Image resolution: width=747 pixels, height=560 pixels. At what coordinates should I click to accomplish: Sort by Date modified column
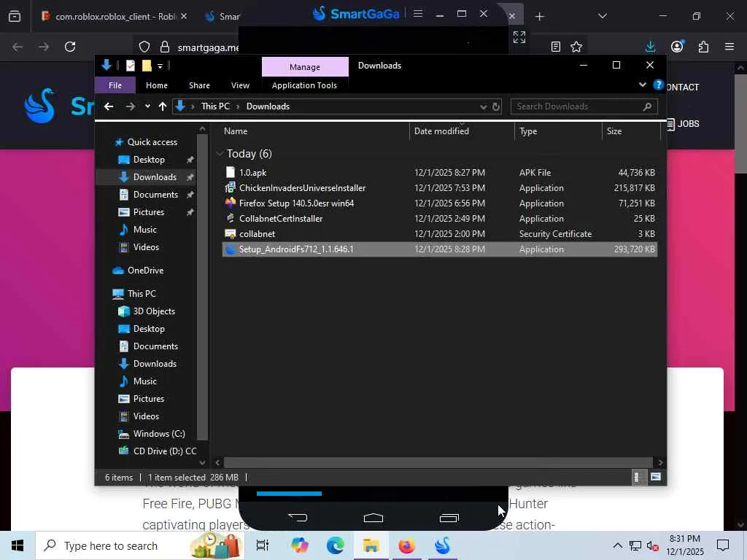point(462,131)
